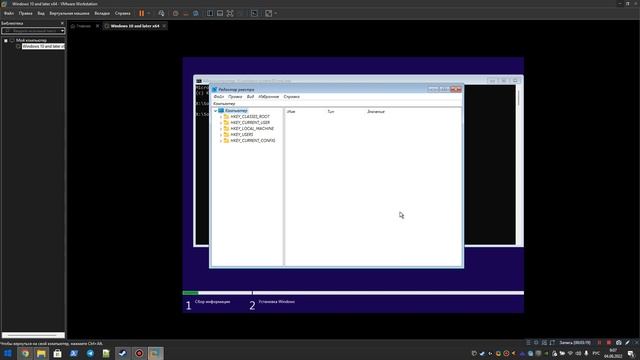Open the VMware Правка menu
The width and height of the screenshot is (640, 360).
[25, 13]
